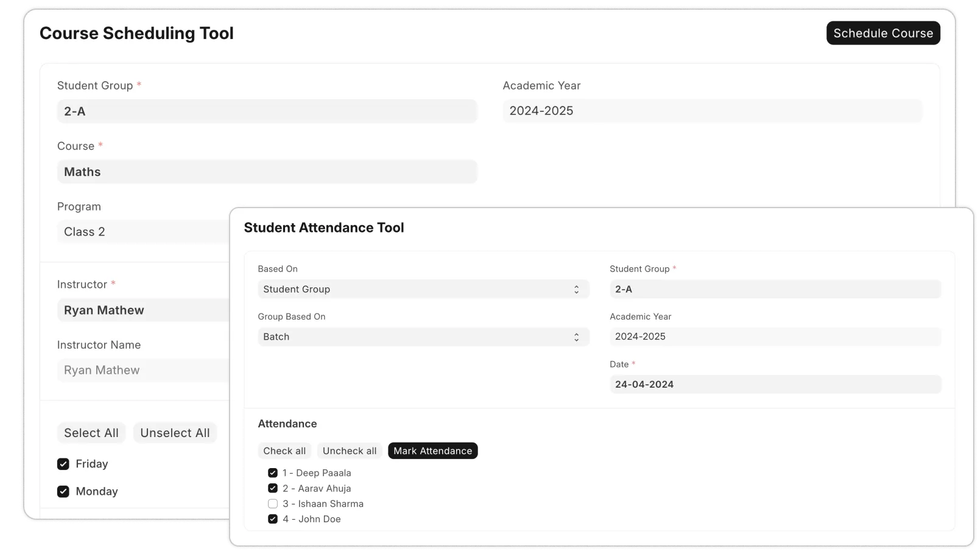The width and height of the screenshot is (978, 560).
Task: Click the Mark Attendance button
Action: click(x=432, y=450)
